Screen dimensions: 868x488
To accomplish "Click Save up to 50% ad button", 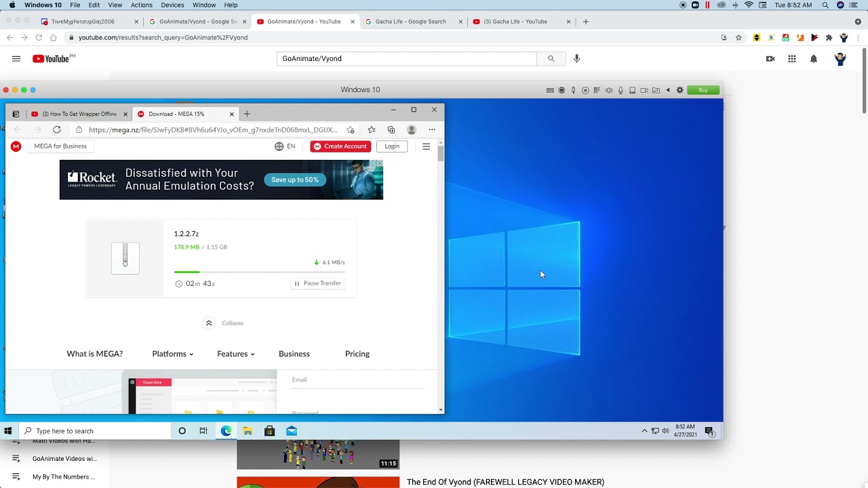I will pyautogui.click(x=295, y=180).
